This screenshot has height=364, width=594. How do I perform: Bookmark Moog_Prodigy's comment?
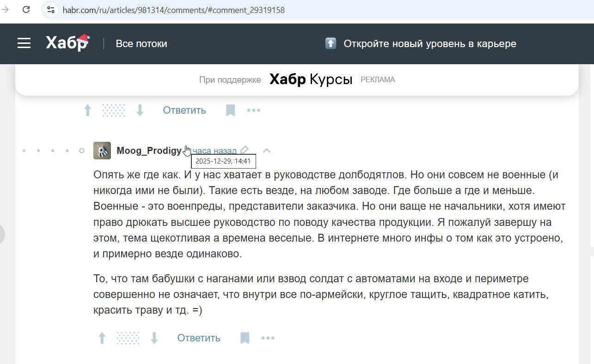[x=245, y=338]
